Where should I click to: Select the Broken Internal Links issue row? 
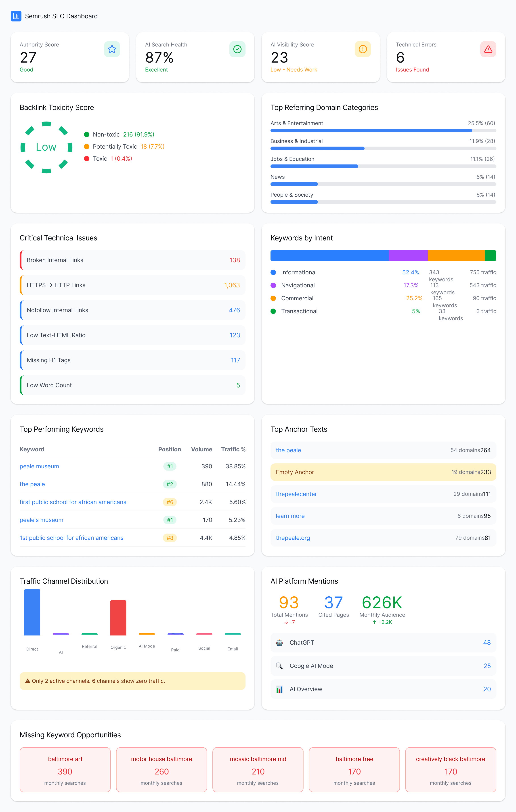click(x=132, y=260)
